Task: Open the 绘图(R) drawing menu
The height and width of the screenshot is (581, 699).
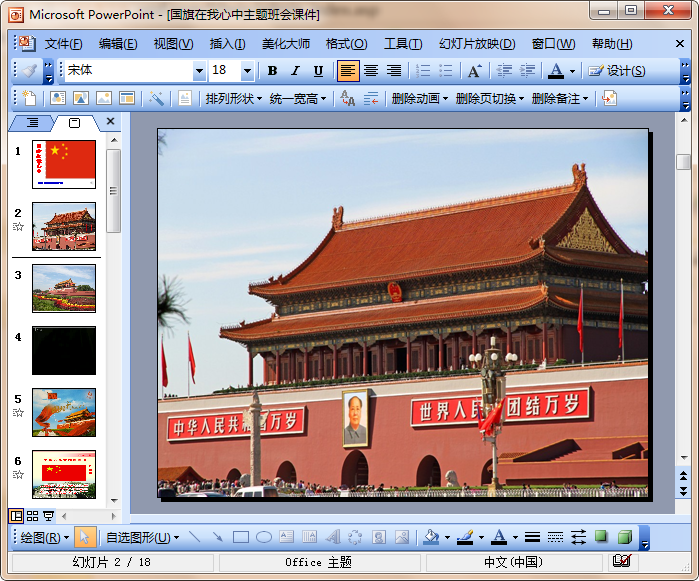Action: point(45,537)
